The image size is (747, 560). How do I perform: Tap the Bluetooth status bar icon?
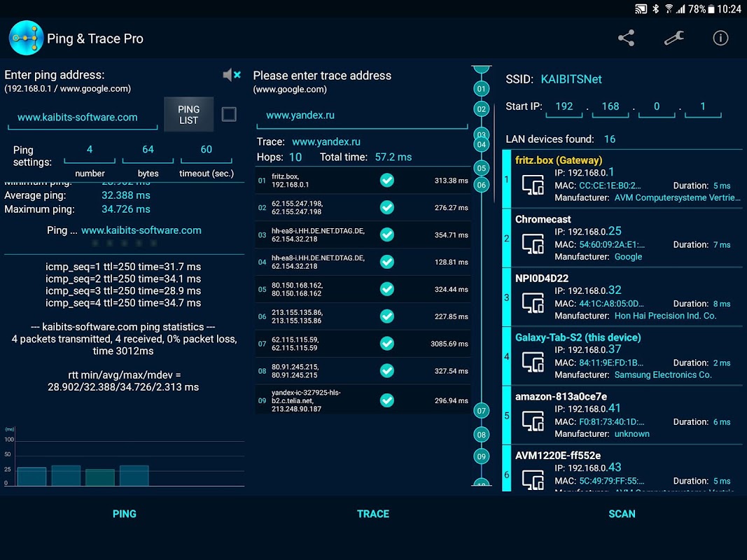655,8
